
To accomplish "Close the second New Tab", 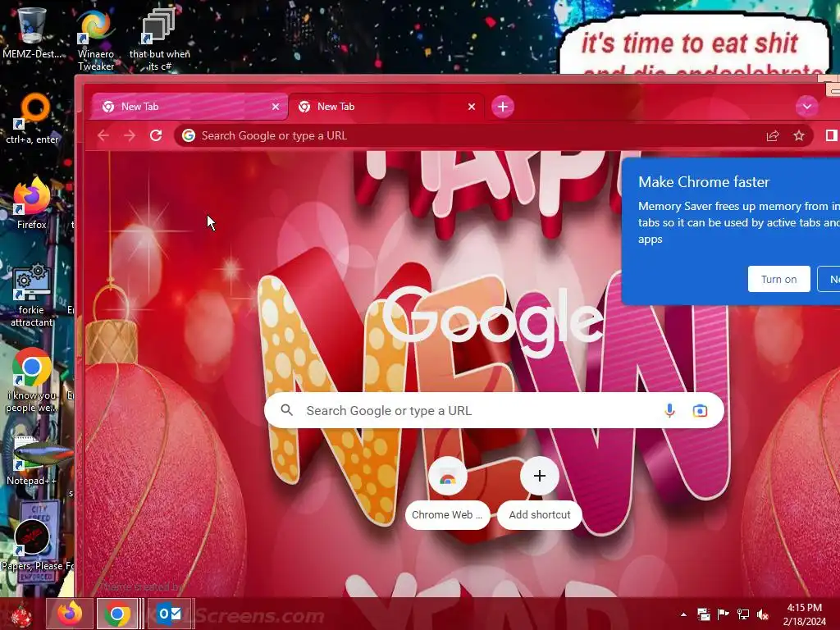I will pyautogui.click(x=472, y=107).
